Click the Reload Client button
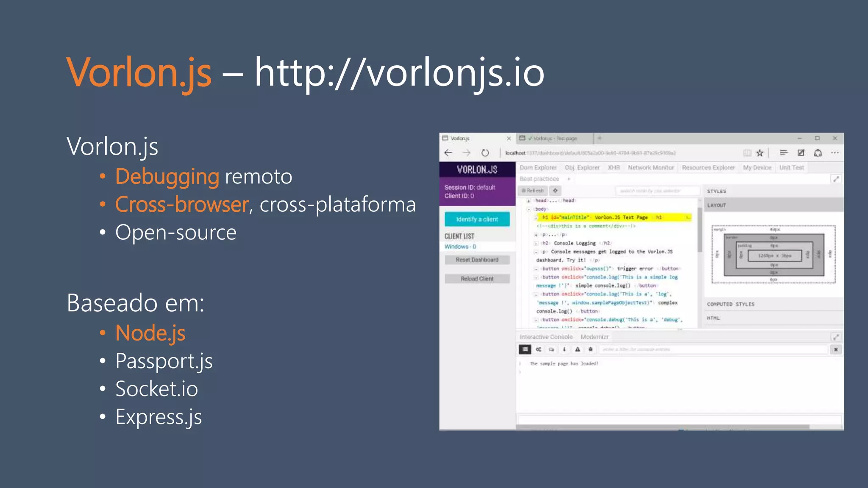 click(477, 279)
